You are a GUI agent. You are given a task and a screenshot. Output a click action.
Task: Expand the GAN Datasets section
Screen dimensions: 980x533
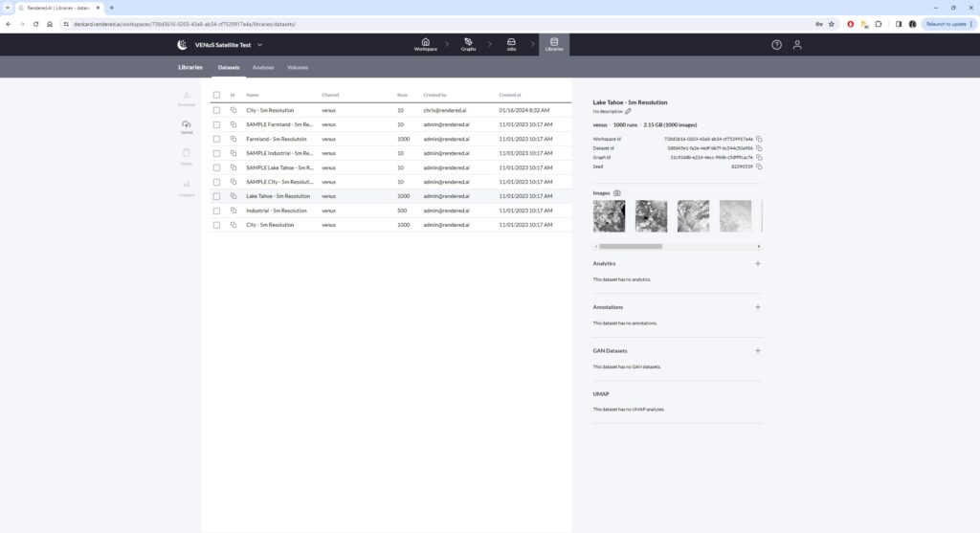757,351
